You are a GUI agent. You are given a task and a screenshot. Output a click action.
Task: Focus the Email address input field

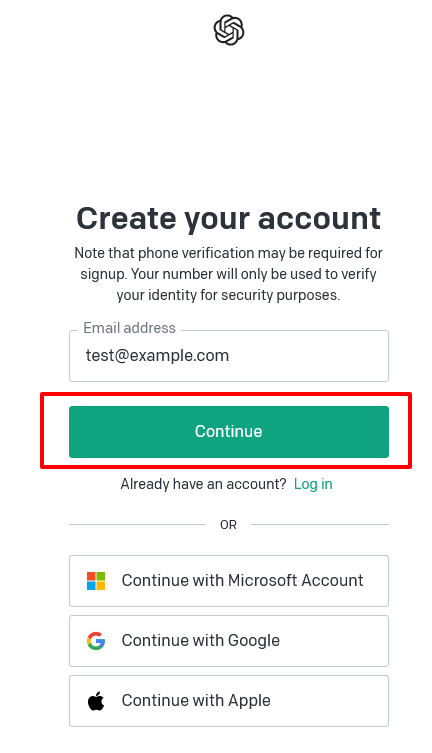pyautogui.click(x=228, y=356)
